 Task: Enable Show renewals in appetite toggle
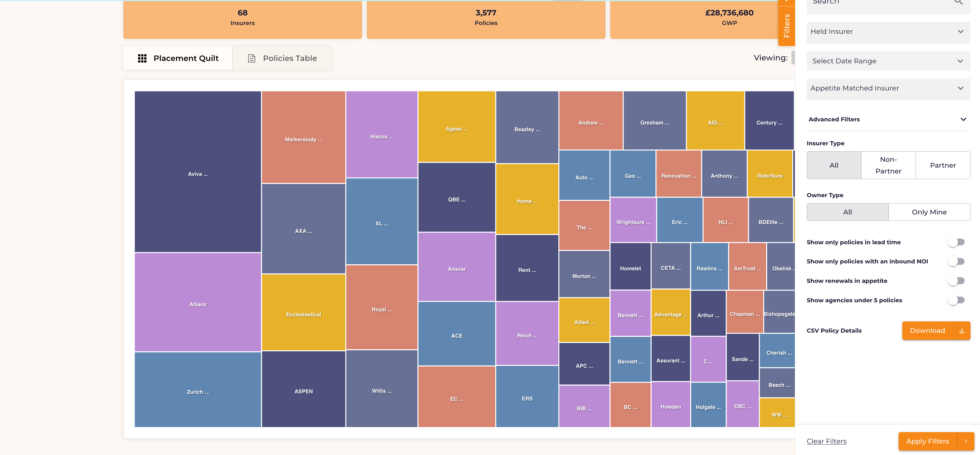(956, 280)
